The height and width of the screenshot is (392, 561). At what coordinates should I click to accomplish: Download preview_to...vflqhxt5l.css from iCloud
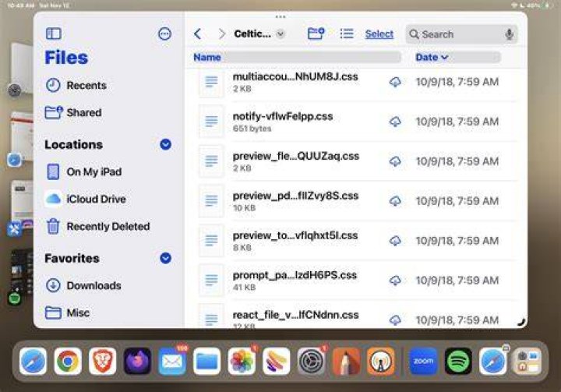tap(395, 241)
